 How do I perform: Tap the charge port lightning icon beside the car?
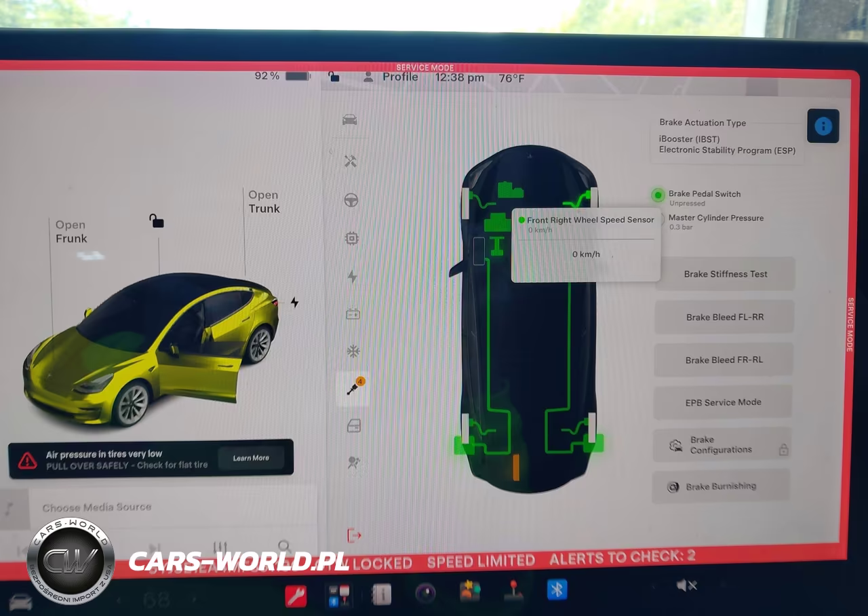294,302
